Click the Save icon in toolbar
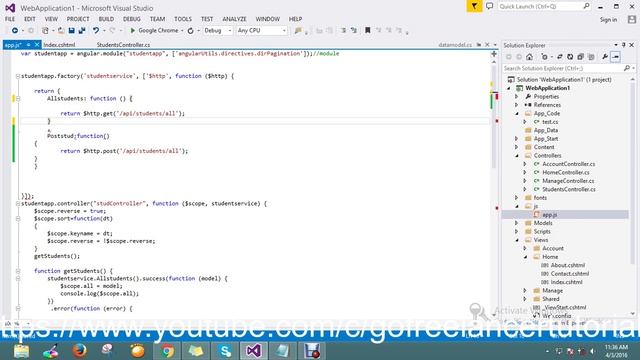Screen dimensions: 640x360 coord(71,31)
